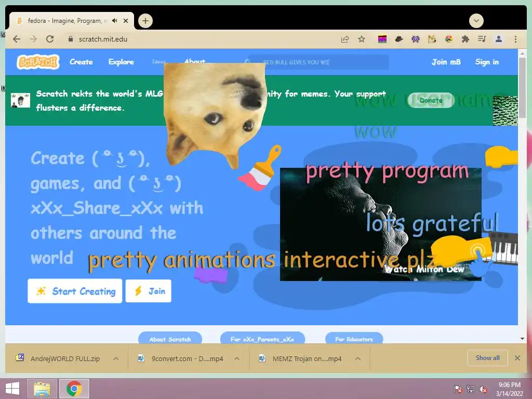Mute the tab using the speaker icon

[115, 21]
